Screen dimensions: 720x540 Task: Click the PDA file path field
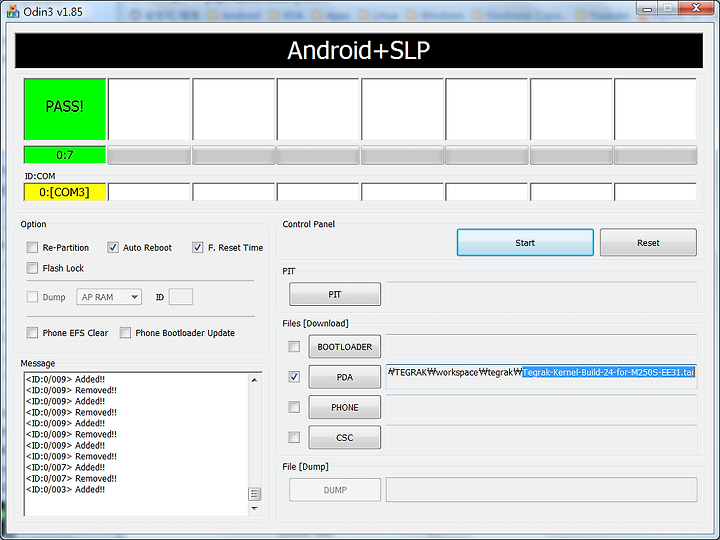[541, 377]
